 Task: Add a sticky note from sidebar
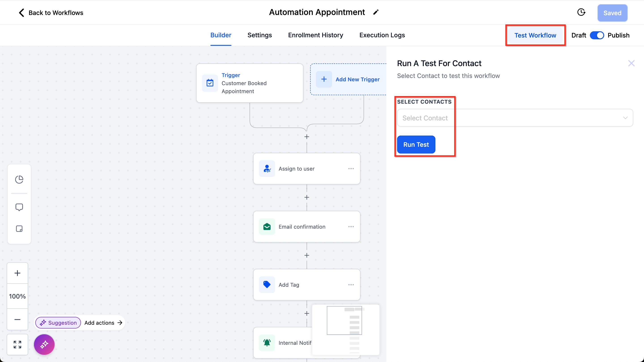[19, 229]
